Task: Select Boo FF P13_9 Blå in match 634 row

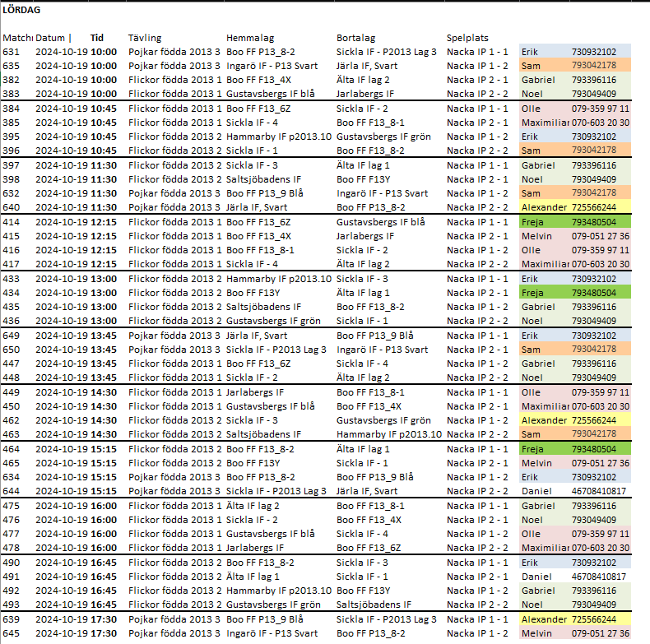Action: [374, 477]
